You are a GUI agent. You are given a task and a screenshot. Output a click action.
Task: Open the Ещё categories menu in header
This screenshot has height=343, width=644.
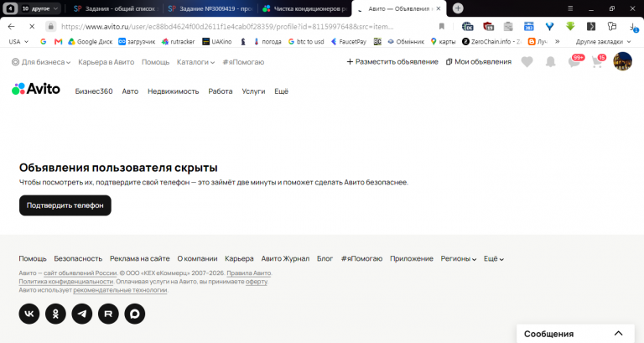pos(282,91)
